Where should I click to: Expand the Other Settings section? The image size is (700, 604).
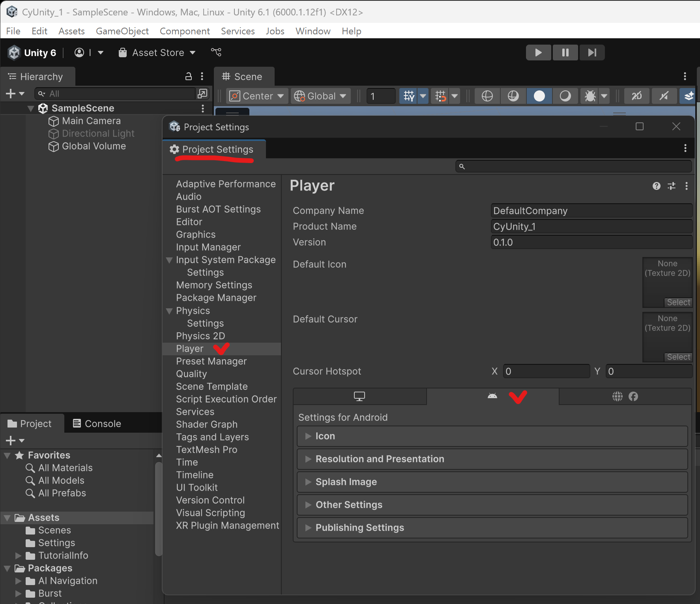(x=492, y=505)
